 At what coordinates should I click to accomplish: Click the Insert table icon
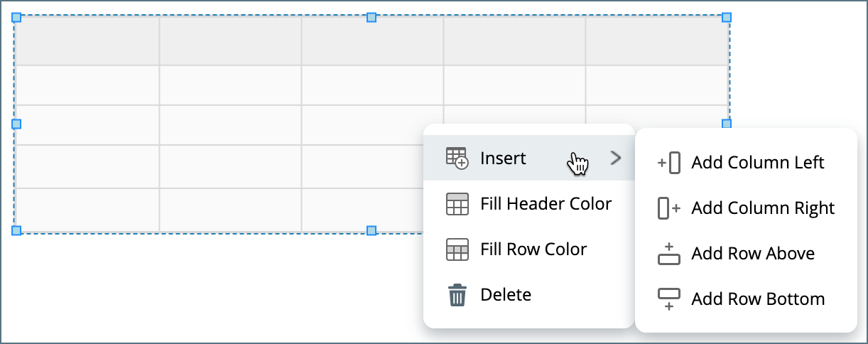[x=457, y=158]
